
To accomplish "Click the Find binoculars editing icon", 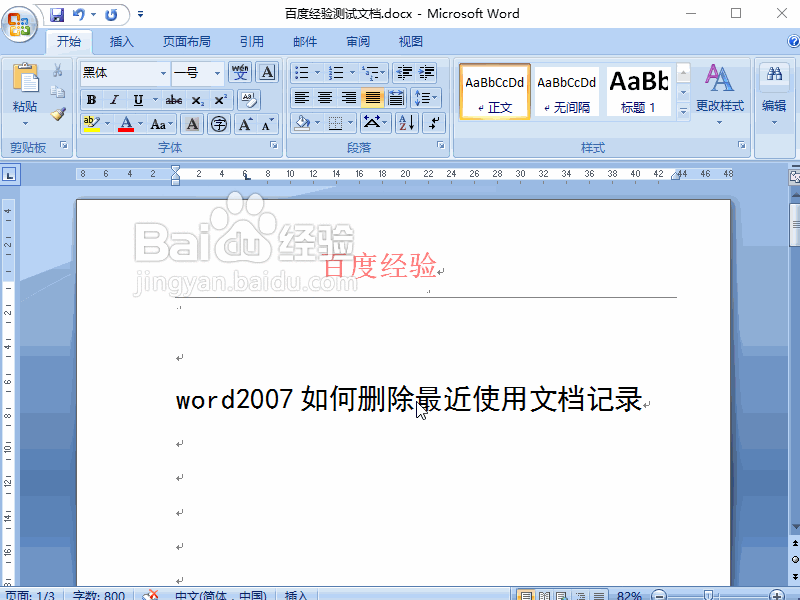I will click(774, 73).
